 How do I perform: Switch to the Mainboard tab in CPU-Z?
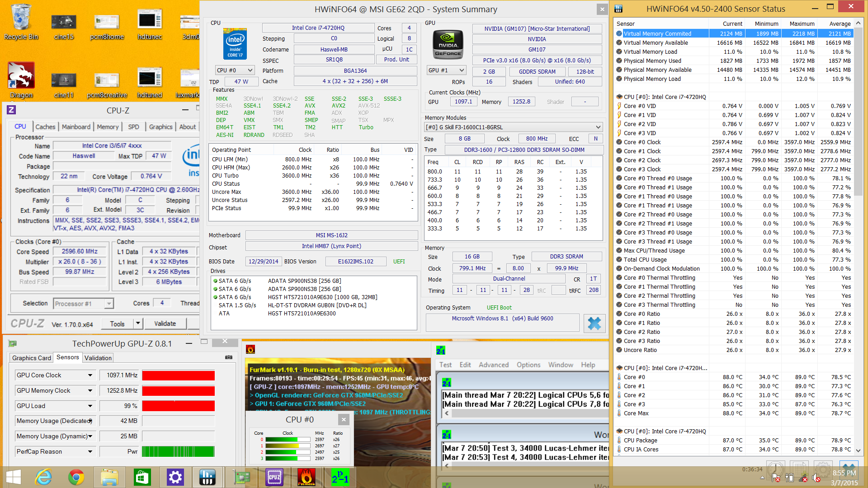coord(76,127)
